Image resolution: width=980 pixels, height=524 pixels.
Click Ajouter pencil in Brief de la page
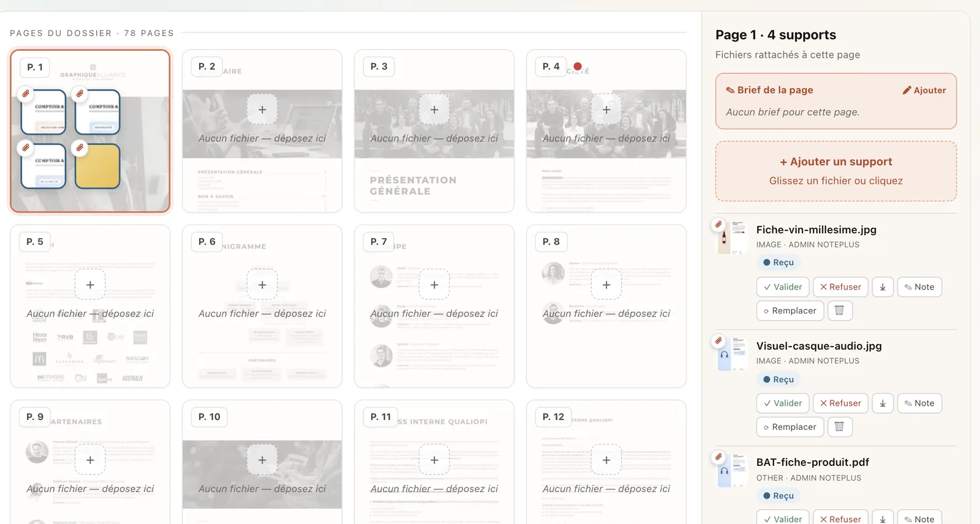[x=924, y=90]
